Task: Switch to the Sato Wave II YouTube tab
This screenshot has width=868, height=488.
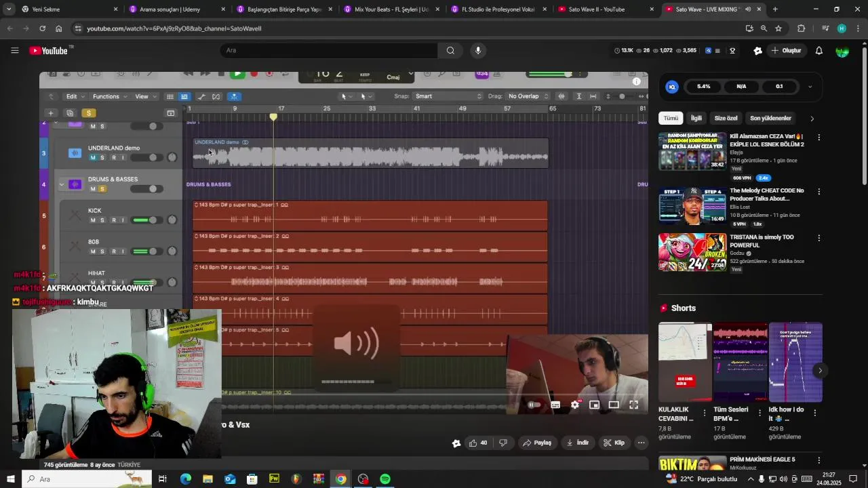Action: click(x=606, y=9)
